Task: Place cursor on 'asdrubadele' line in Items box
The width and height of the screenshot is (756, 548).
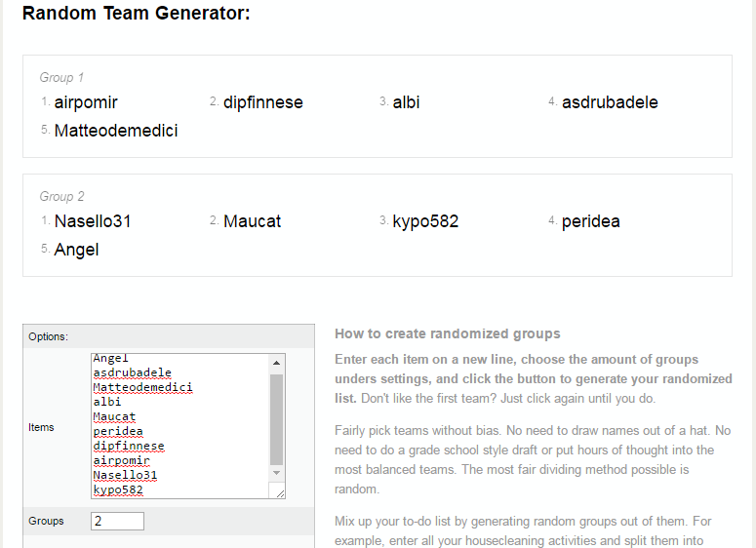Action: point(132,372)
